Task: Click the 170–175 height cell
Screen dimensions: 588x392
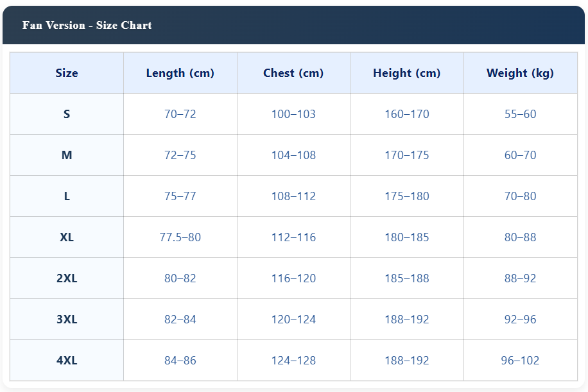Action: point(407,155)
